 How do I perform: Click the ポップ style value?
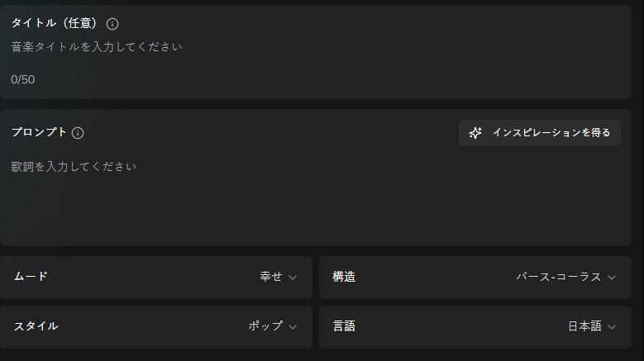coord(265,325)
